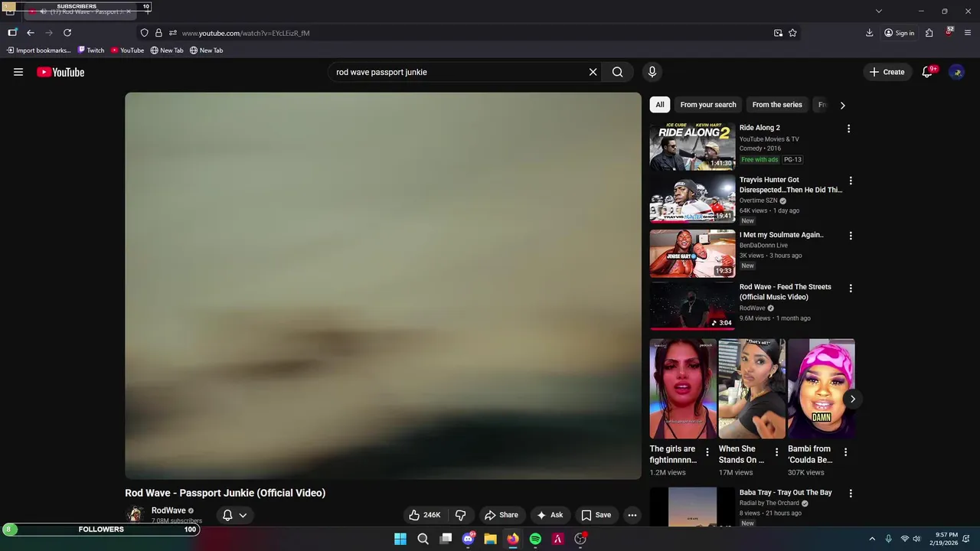Open Twitch bookmark
The width and height of the screenshot is (980, 551).
pos(91,51)
